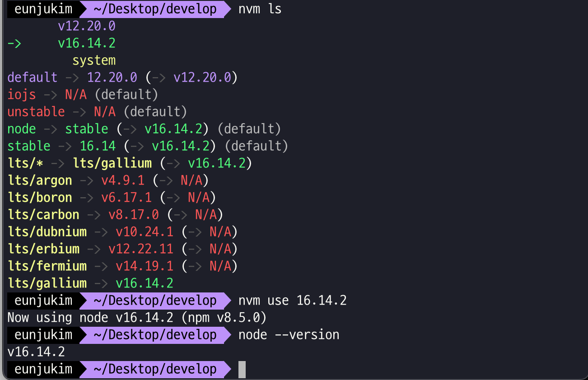
Task: Click the "lts/*" alias label
Action: [x=25, y=163]
